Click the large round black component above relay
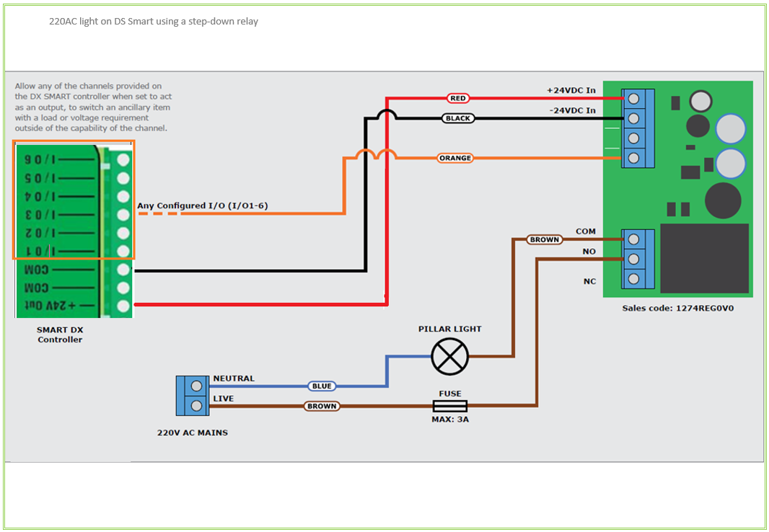This screenshot has height=532, width=769. (x=723, y=200)
